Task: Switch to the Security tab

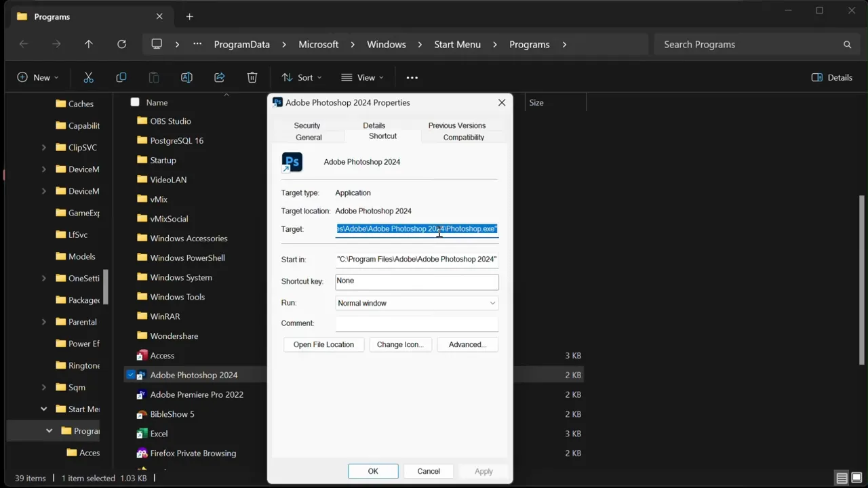Action: point(307,125)
